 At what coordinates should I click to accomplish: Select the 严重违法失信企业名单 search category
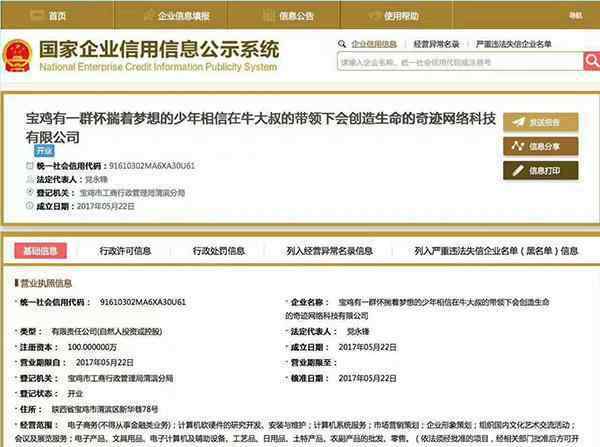click(x=514, y=44)
